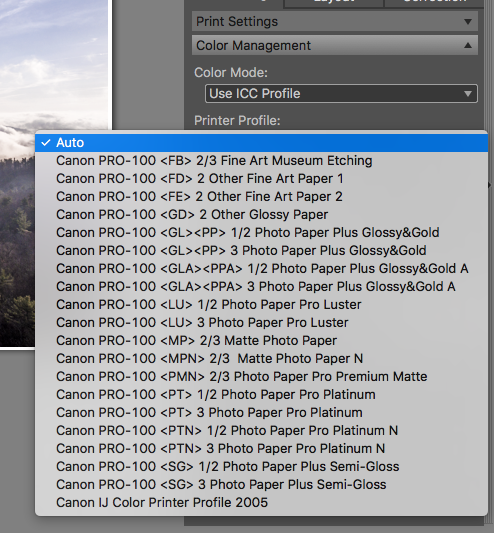Choose LU 1/2 Photo Paper Pro Luster
Image resolution: width=494 pixels, height=533 pixels.
[x=261, y=305]
